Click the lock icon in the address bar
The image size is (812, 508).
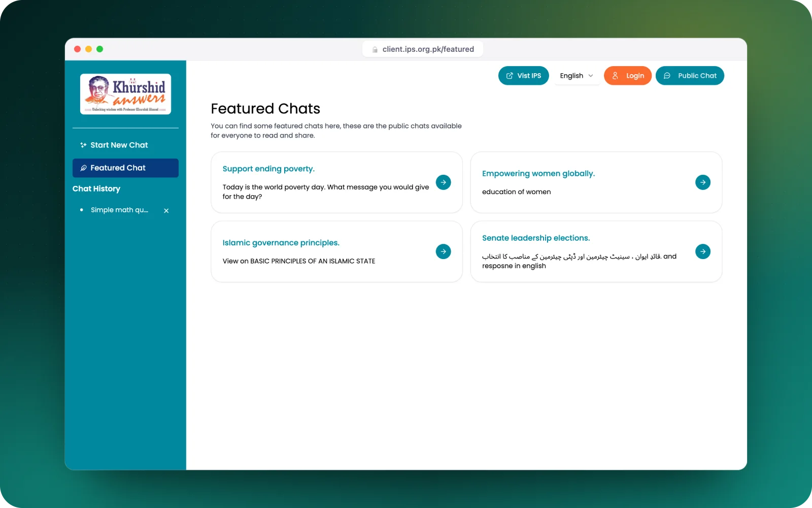[375, 49]
